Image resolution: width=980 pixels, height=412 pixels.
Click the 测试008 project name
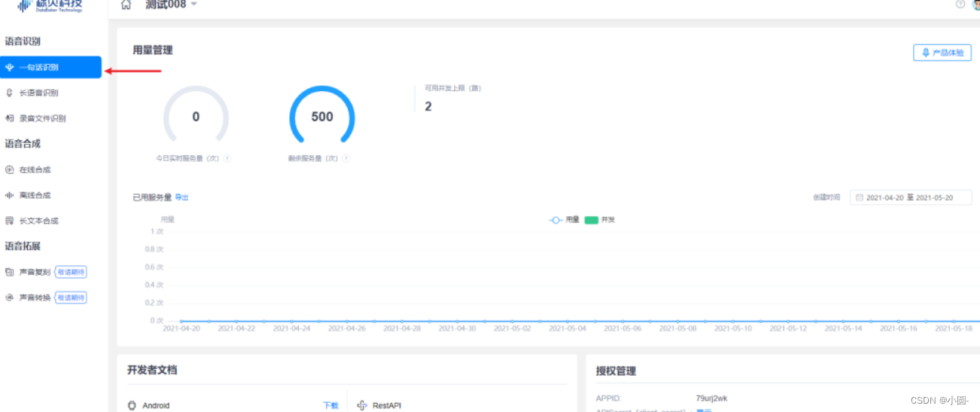[x=165, y=5]
